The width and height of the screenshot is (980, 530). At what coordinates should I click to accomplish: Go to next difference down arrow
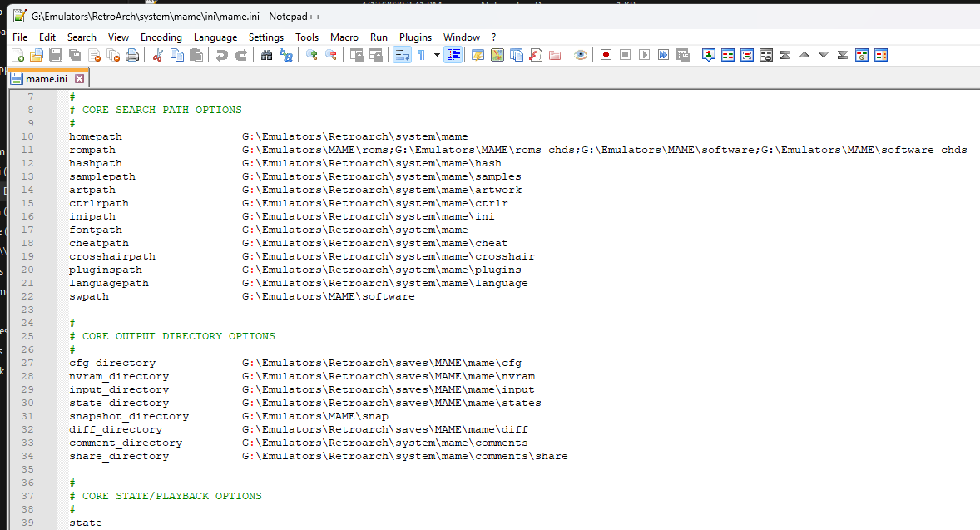tap(824, 56)
